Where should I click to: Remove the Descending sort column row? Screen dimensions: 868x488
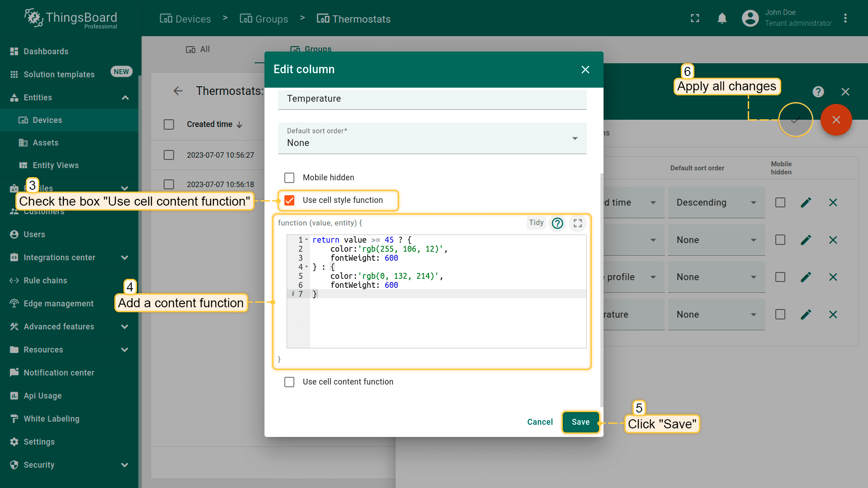[833, 202]
